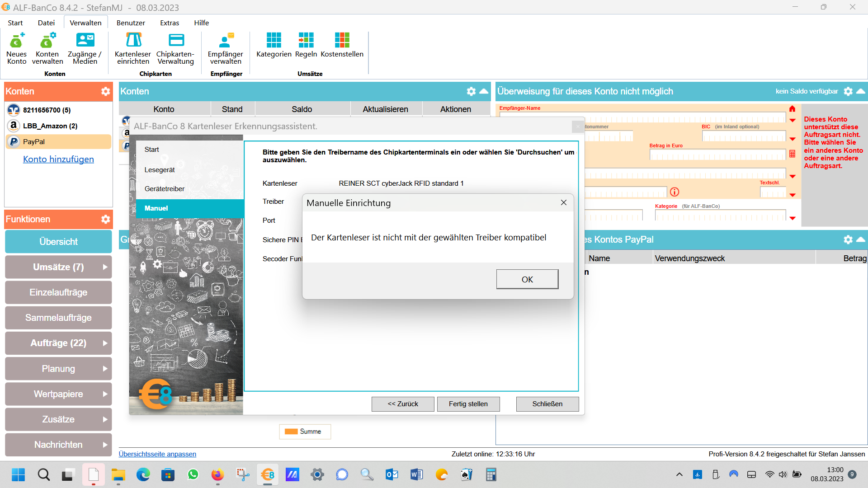
Task: Collapse the center Konten panel
Action: (x=484, y=91)
